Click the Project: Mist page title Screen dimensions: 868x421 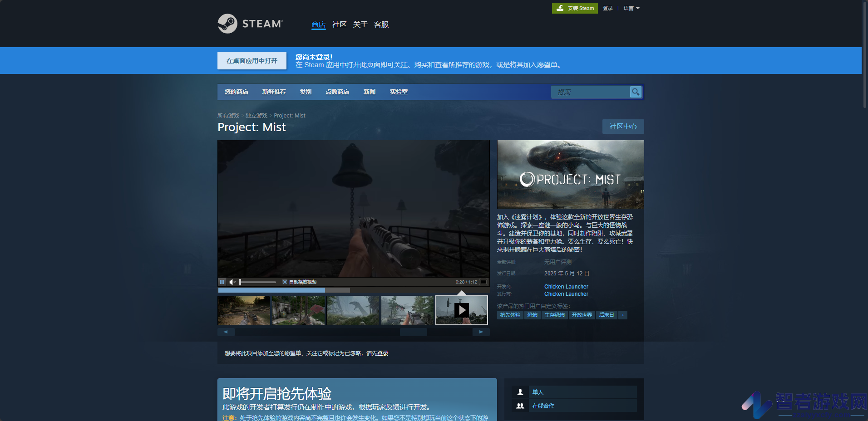click(252, 127)
